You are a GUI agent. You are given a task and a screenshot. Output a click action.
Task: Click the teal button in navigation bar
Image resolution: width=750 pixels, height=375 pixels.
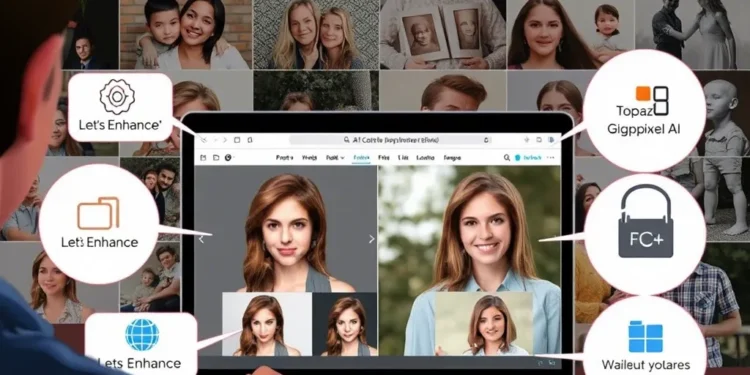pyautogui.click(x=529, y=158)
